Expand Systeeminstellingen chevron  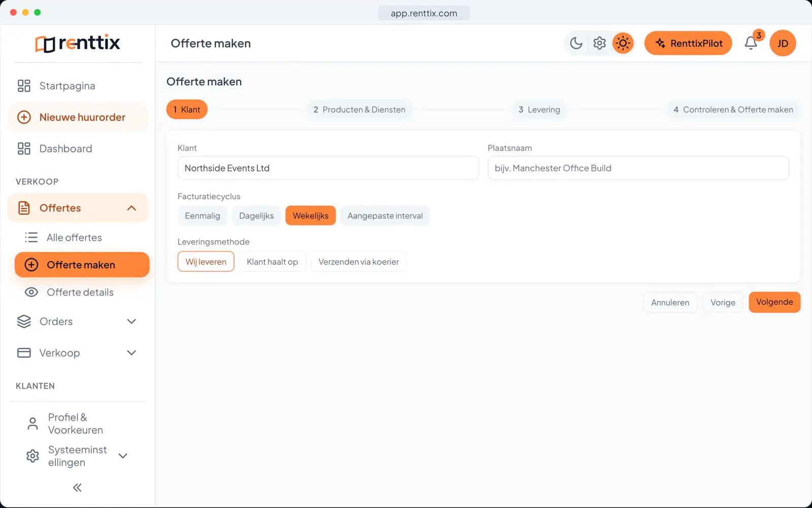click(123, 456)
